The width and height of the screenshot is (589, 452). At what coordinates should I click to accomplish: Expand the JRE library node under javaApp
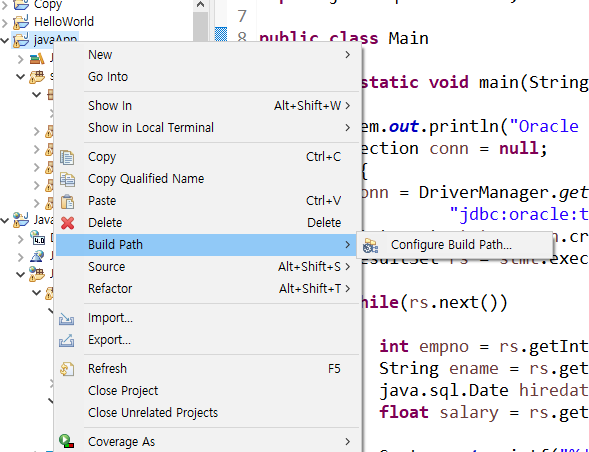pyautogui.click(x=21, y=59)
